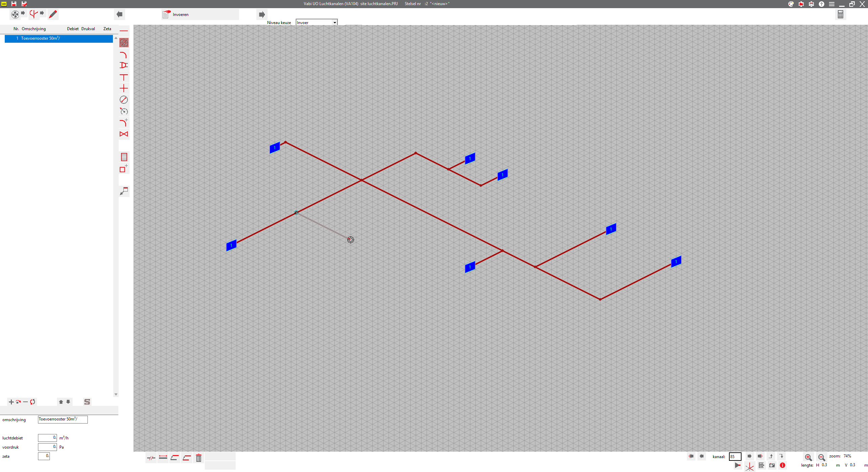
Task: Go to the next step arrow
Action: pos(262,15)
